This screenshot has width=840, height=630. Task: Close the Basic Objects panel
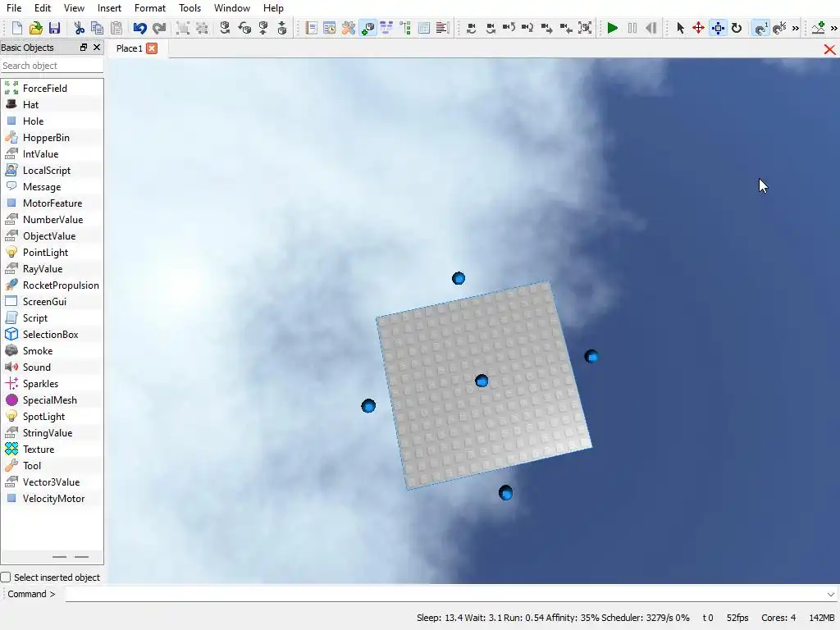97,47
